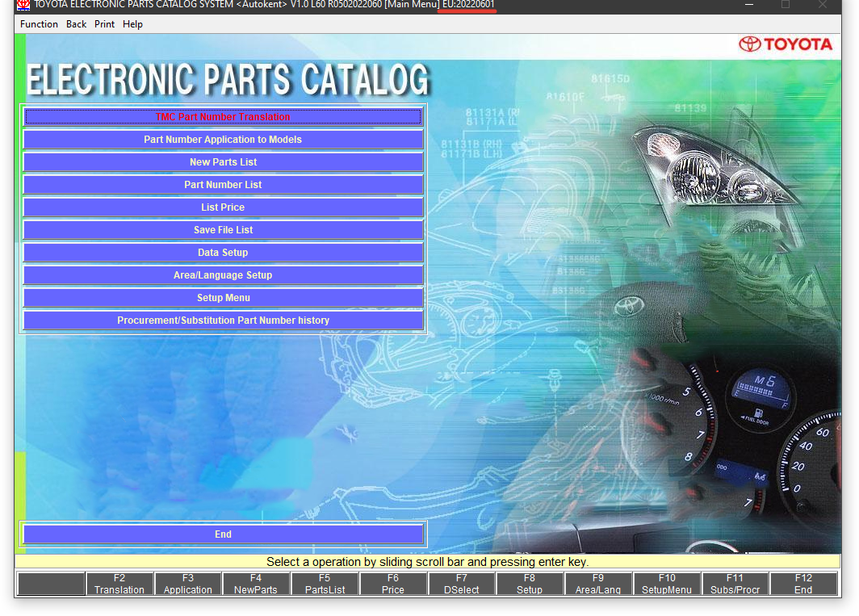The width and height of the screenshot is (859, 616).
Task: Open the Function menu
Action: click(x=39, y=24)
